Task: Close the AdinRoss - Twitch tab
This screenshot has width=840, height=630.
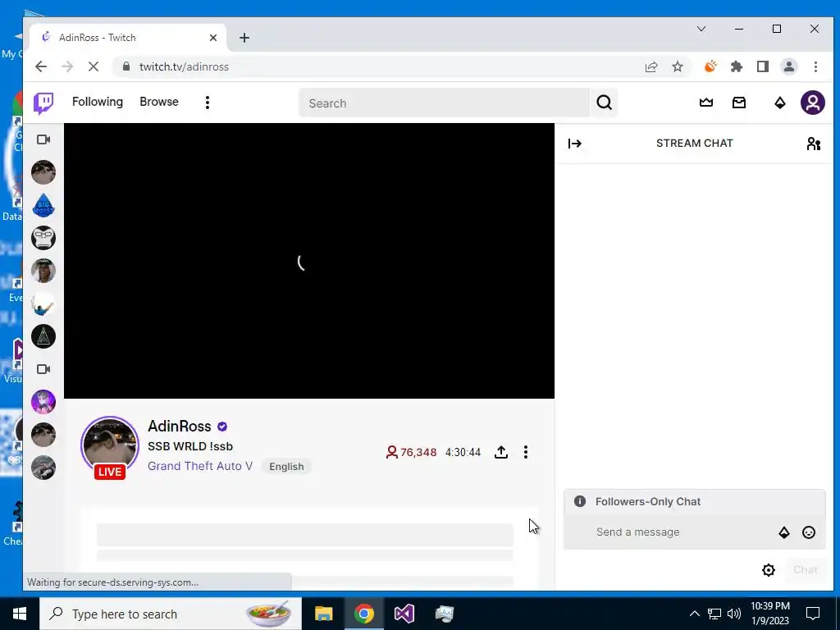Action: point(213,38)
